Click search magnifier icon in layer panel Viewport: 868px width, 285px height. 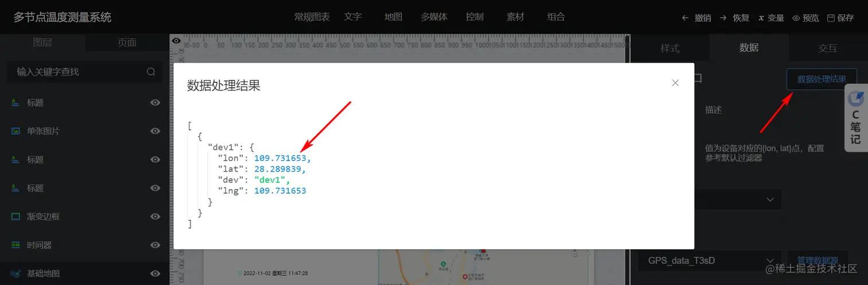click(x=151, y=72)
